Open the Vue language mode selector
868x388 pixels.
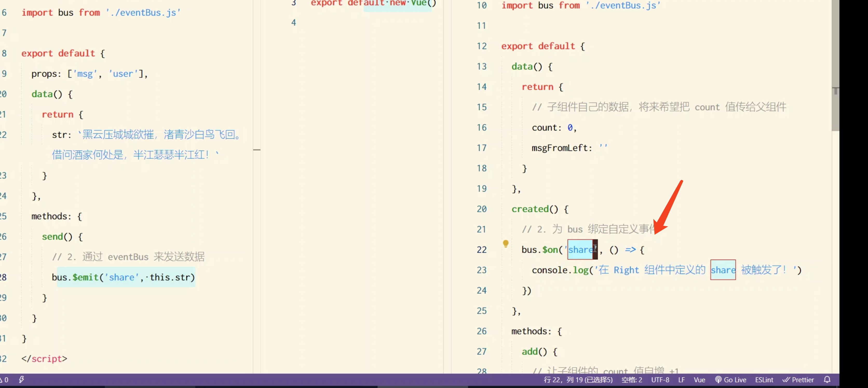[x=699, y=380]
